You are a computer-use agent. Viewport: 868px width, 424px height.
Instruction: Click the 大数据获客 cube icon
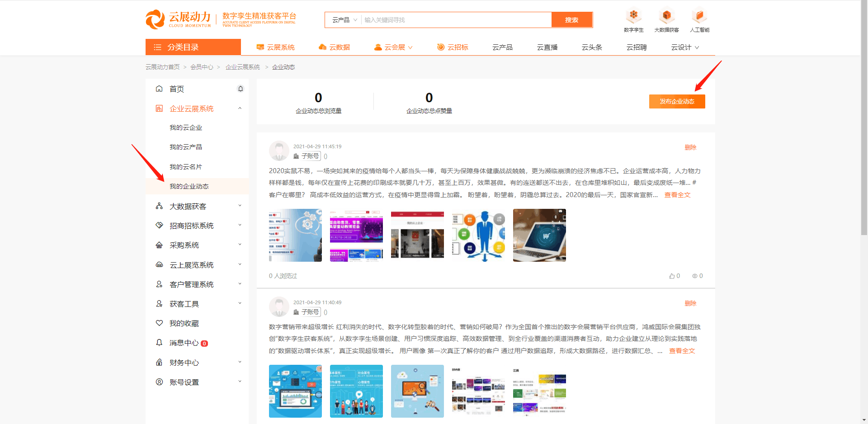666,16
